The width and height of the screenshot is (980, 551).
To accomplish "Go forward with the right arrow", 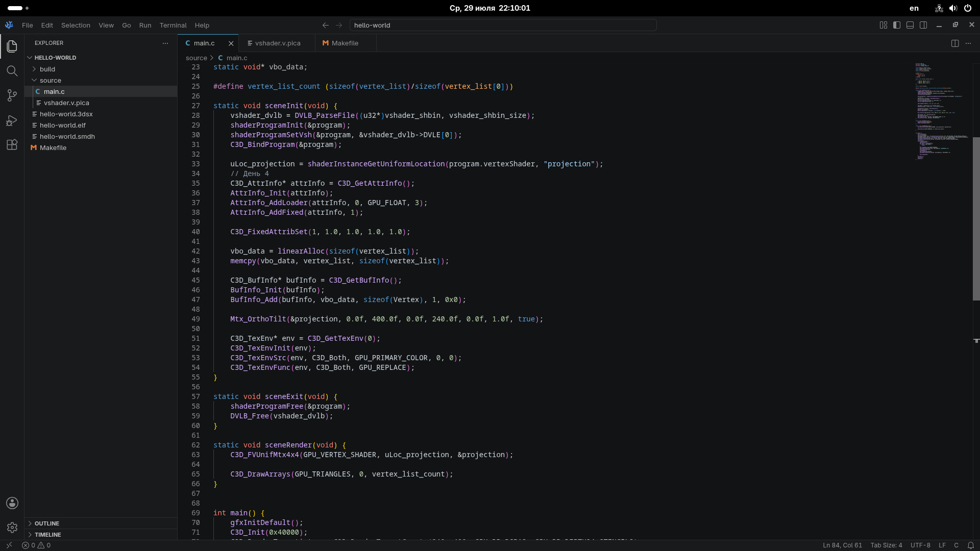I will (x=339, y=25).
